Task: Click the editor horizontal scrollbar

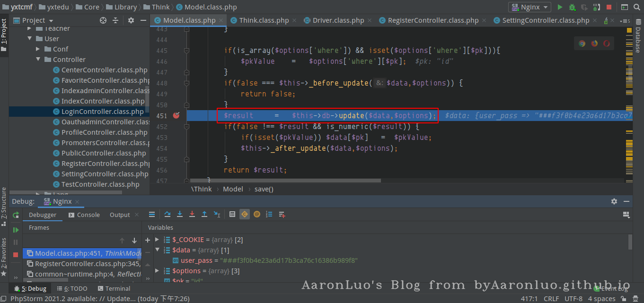Action: (284, 180)
